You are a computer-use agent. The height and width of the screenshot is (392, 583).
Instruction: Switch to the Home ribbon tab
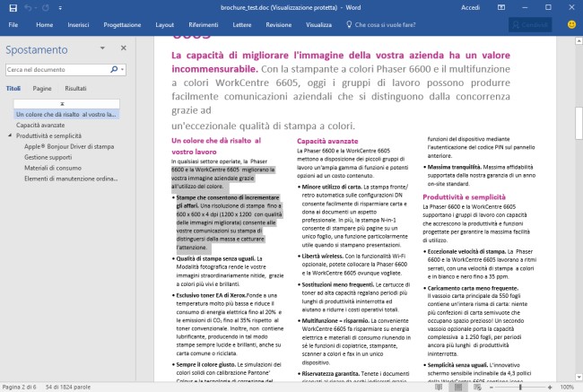pyautogui.click(x=44, y=25)
